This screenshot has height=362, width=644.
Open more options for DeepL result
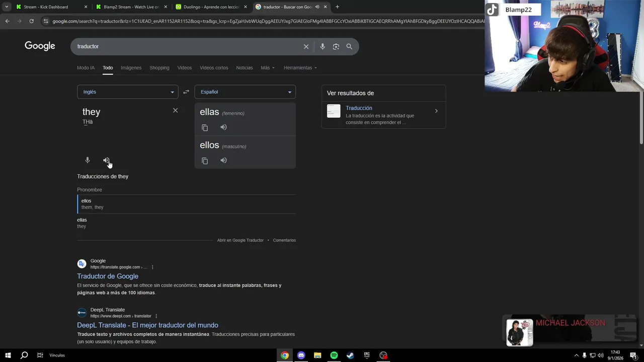coord(156,316)
